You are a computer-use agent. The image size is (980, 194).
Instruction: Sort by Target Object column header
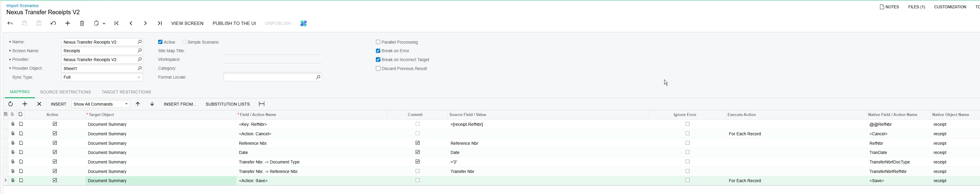[x=161, y=115]
